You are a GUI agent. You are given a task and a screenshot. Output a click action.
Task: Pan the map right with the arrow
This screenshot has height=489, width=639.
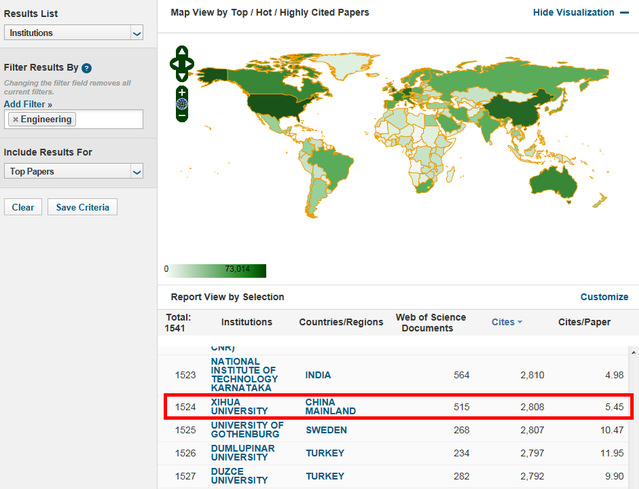(189, 64)
